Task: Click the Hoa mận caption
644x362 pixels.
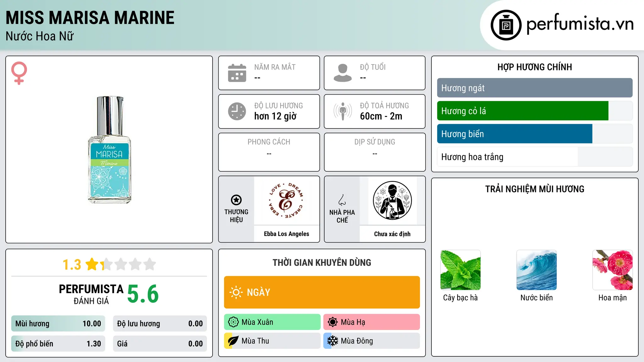Action: pyautogui.click(x=613, y=298)
